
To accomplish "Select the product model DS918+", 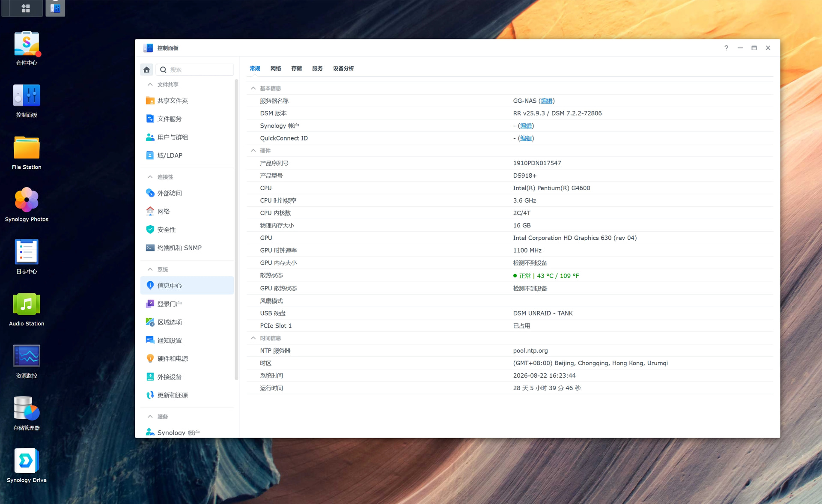I will click(x=524, y=176).
